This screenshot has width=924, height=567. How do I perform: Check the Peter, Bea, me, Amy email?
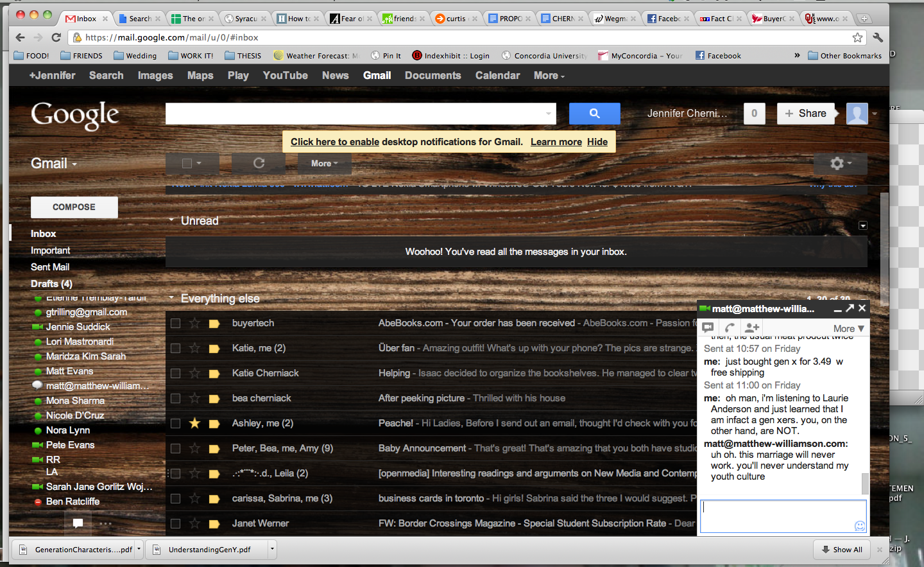click(175, 448)
